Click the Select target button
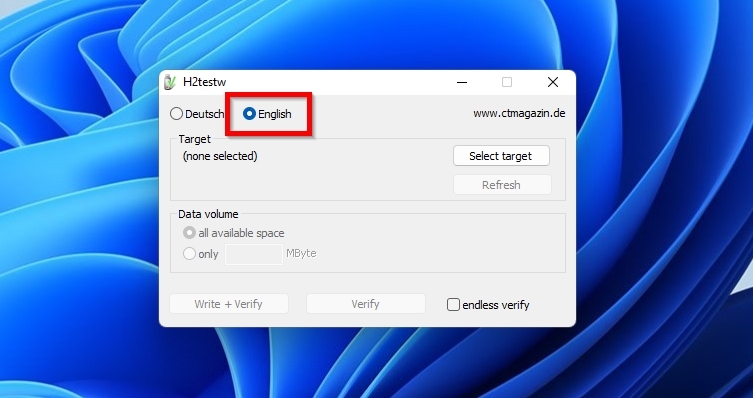 click(501, 156)
